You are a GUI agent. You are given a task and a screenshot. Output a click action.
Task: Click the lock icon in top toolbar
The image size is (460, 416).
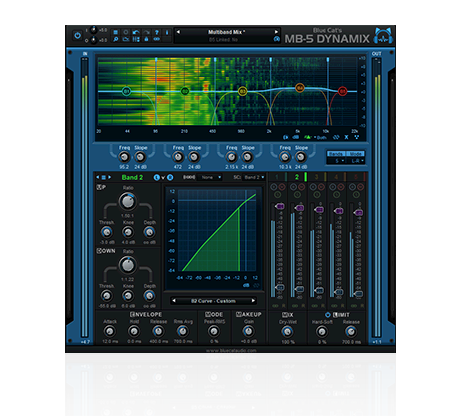(146, 39)
